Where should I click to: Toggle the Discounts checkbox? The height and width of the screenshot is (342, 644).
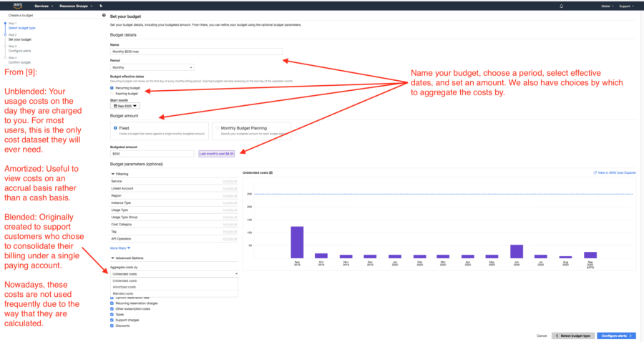pyautogui.click(x=112, y=326)
